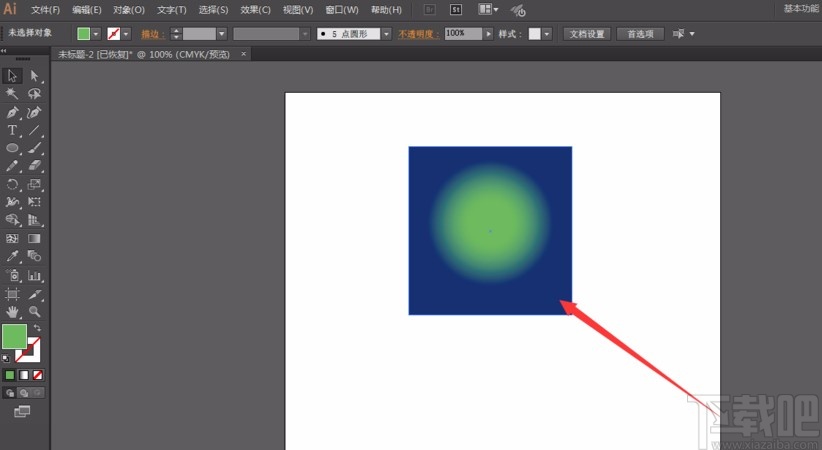Open the '5 点圆形' brush dropdown

click(x=386, y=34)
